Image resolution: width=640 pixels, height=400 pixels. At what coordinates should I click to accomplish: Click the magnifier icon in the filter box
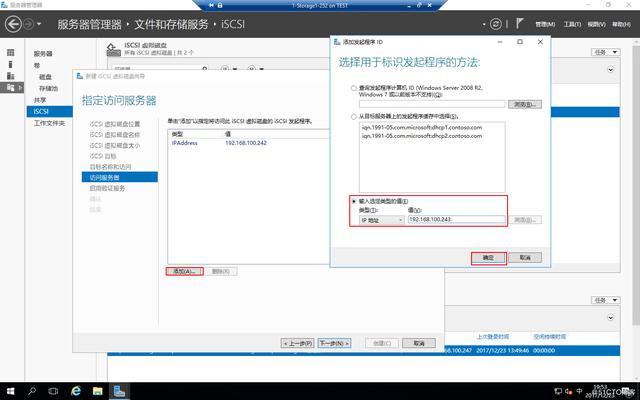(x=204, y=68)
